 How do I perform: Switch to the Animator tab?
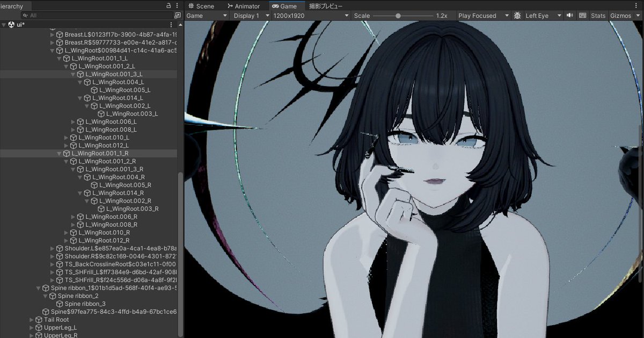[244, 6]
